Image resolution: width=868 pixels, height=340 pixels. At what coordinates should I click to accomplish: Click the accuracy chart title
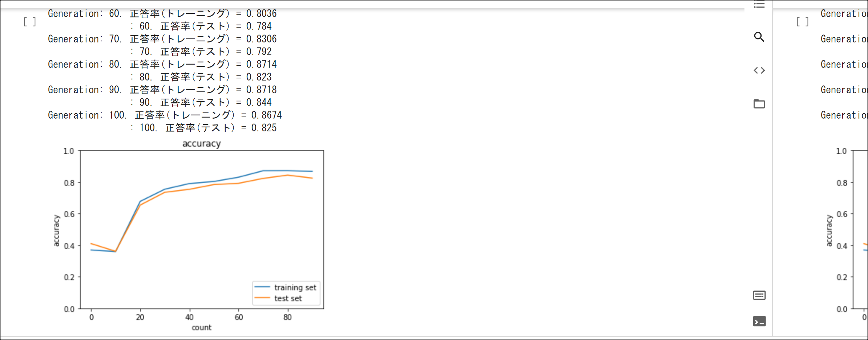point(202,144)
